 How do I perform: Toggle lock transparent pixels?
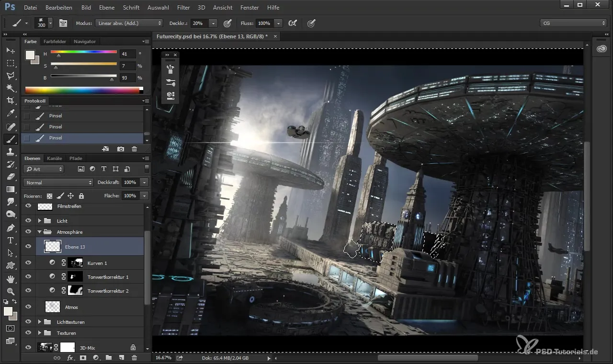pos(49,196)
